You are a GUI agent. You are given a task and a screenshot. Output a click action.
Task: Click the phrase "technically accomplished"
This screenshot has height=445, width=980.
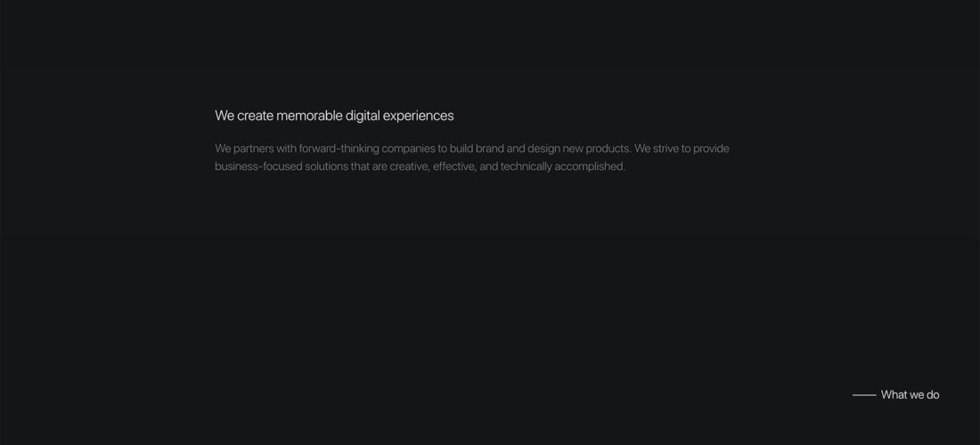(562, 166)
